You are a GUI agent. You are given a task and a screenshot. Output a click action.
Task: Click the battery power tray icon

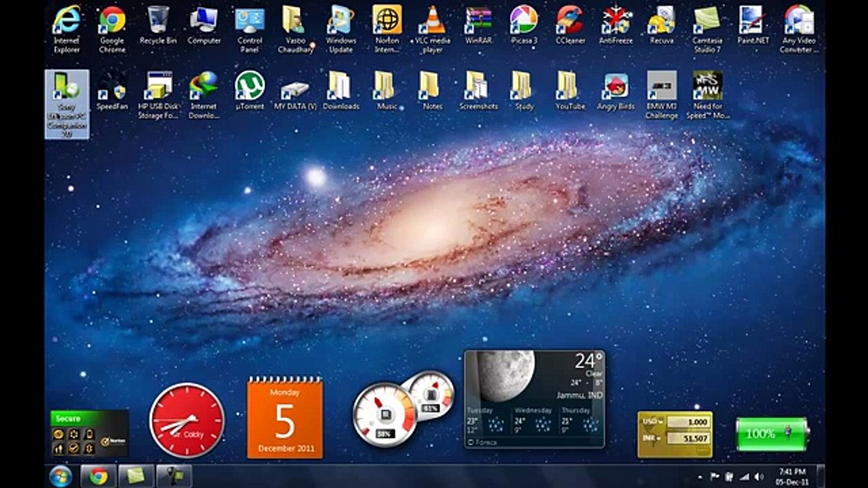tap(729, 476)
